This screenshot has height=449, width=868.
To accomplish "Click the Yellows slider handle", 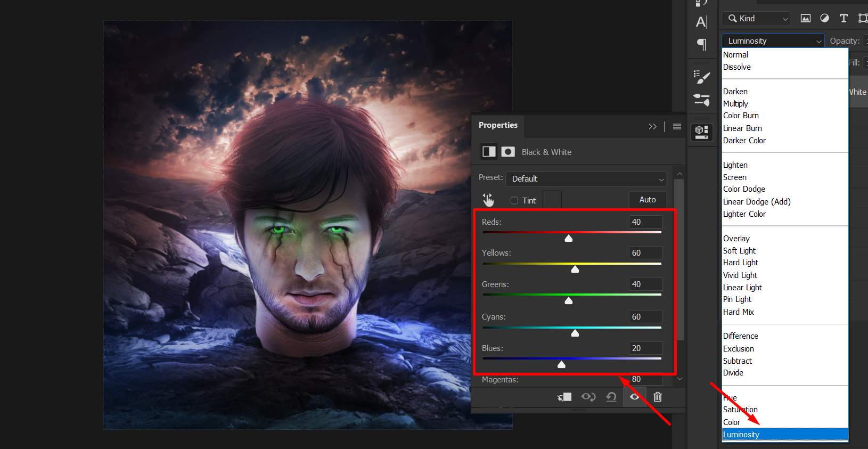I will (575, 269).
